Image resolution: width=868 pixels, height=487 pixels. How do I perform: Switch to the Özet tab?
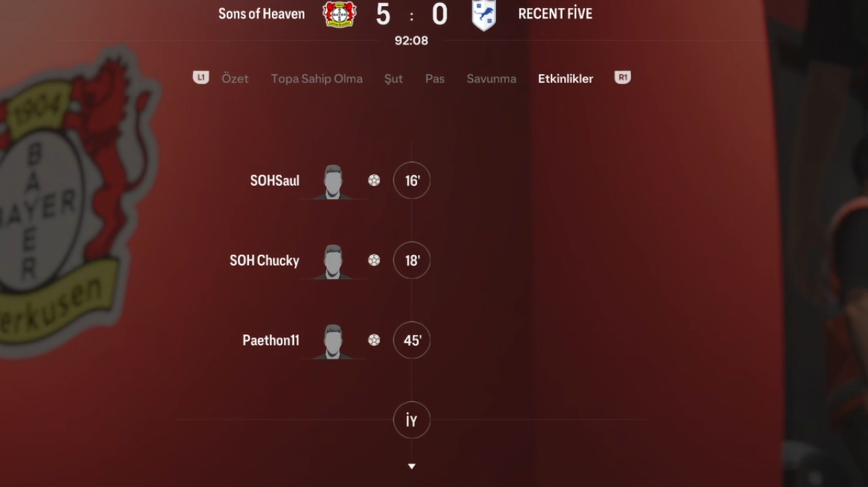click(235, 78)
